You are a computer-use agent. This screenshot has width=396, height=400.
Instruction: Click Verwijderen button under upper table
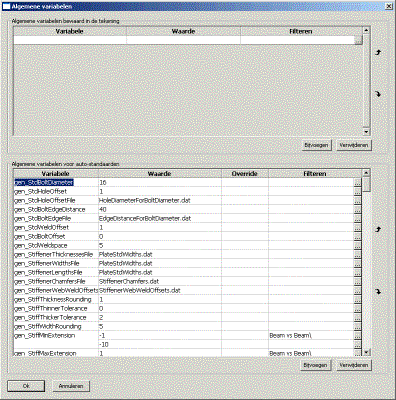point(354,145)
